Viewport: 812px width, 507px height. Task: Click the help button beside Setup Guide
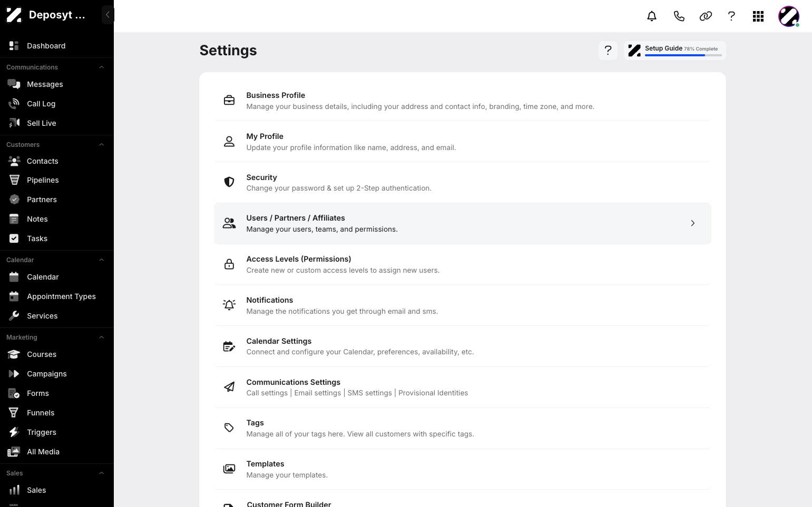[608, 50]
